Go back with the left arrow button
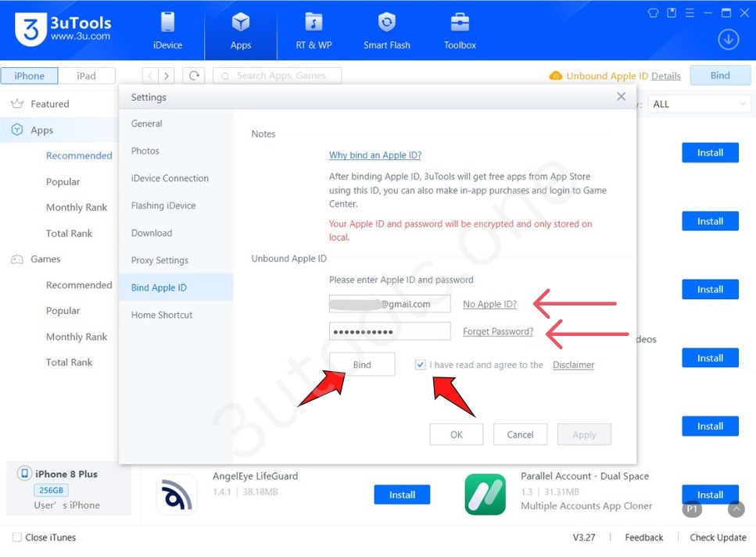 (150, 76)
